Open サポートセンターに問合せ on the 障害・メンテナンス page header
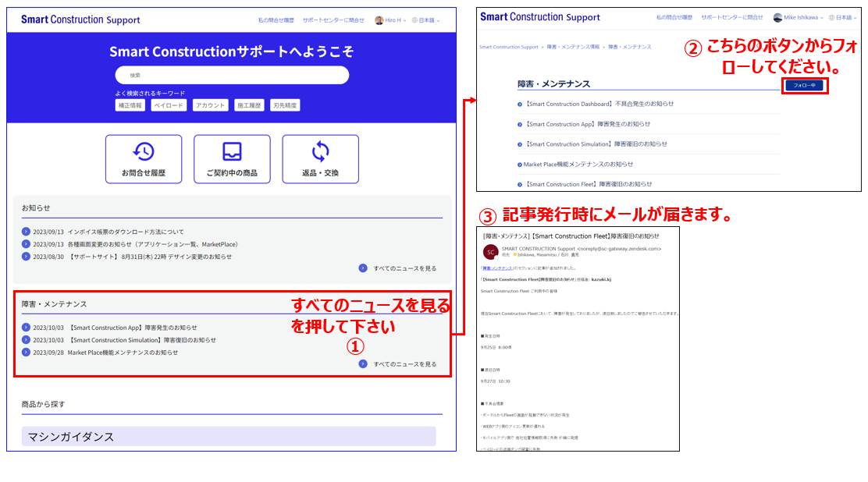The width and height of the screenshot is (868, 482). (x=732, y=18)
